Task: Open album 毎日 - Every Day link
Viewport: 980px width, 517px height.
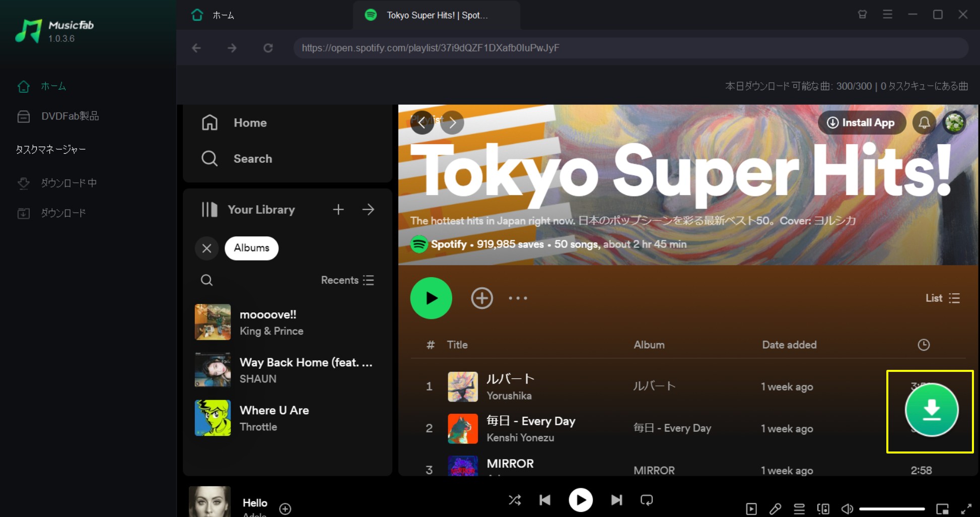Action: click(x=672, y=428)
